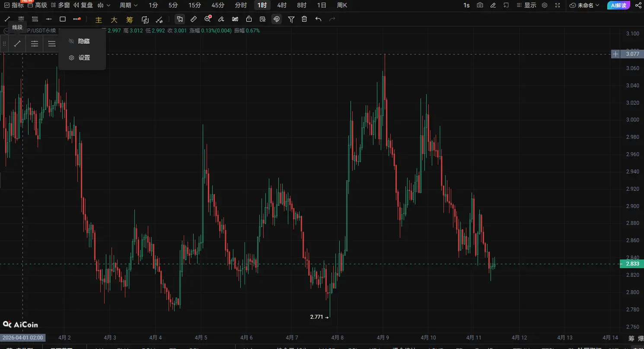Click the 2026-04-01 02:00 time label
The width and height of the screenshot is (644, 349).
(23, 337)
